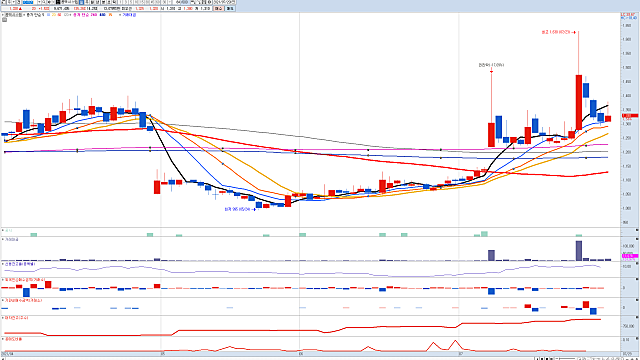
Task: Click the 신용잔고율 panel title
Action: 20,264
